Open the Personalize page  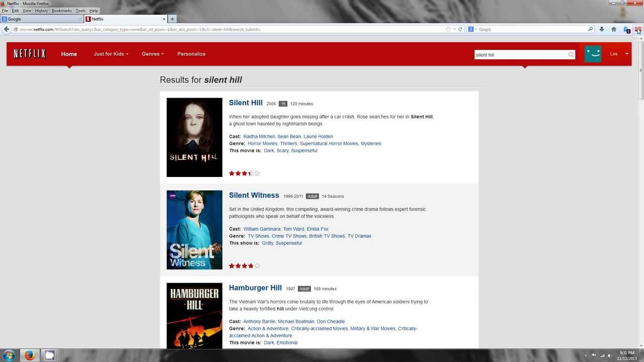(191, 54)
